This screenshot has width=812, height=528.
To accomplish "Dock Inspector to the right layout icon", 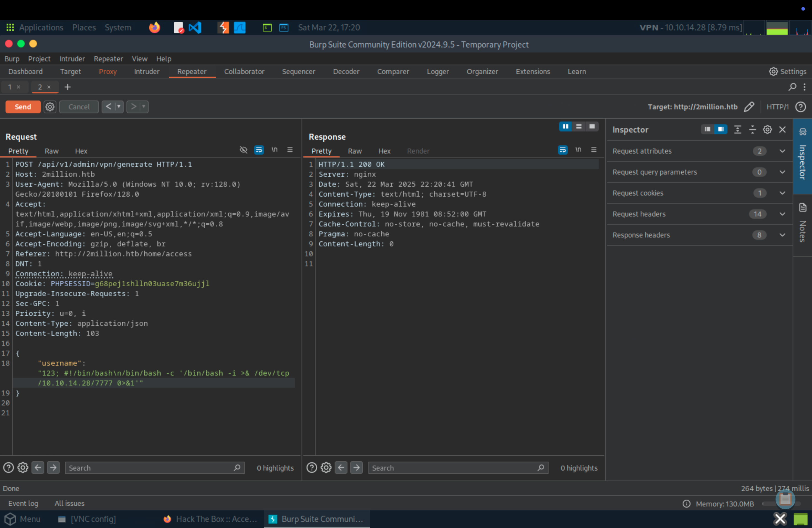I will 721,129.
